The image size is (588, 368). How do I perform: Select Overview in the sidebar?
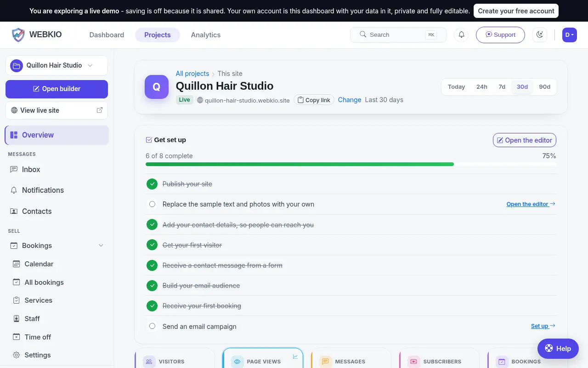(57, 135)
